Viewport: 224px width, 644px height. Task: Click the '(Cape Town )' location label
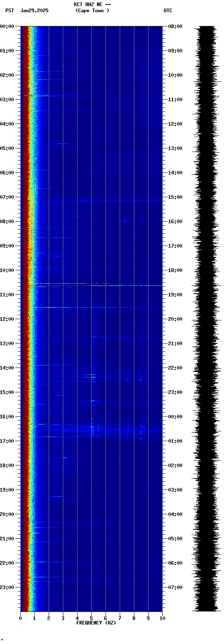(x=92, y=11)
